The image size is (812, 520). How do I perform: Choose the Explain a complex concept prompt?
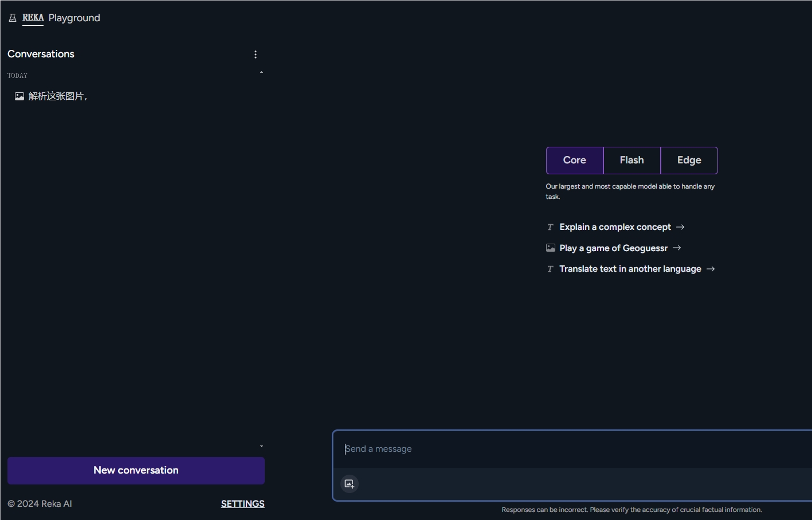coord(615,227)
